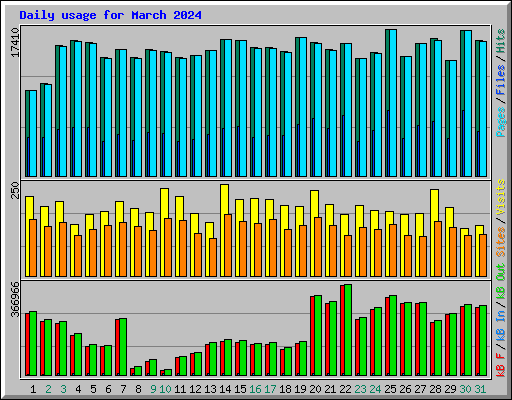
Task: Click day 21 on the x-axis
Action: click(x=330, y=389)
